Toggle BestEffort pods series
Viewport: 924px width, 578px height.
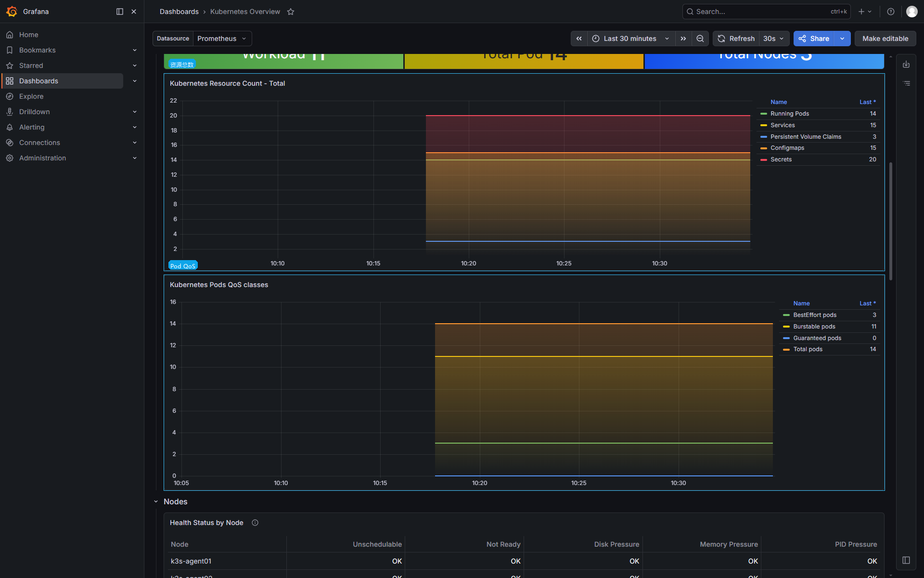tap(815, 315)
